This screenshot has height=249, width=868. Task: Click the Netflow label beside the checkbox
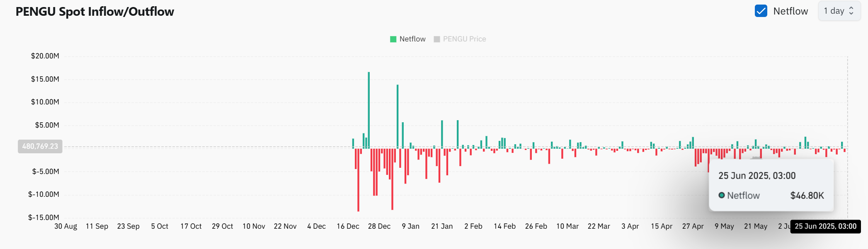pos(790,11)
